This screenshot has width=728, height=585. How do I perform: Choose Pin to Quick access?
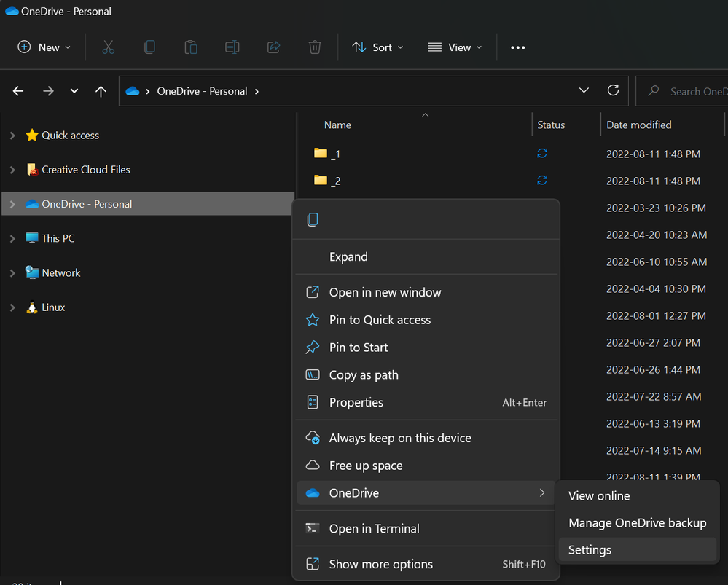[380, 320]
